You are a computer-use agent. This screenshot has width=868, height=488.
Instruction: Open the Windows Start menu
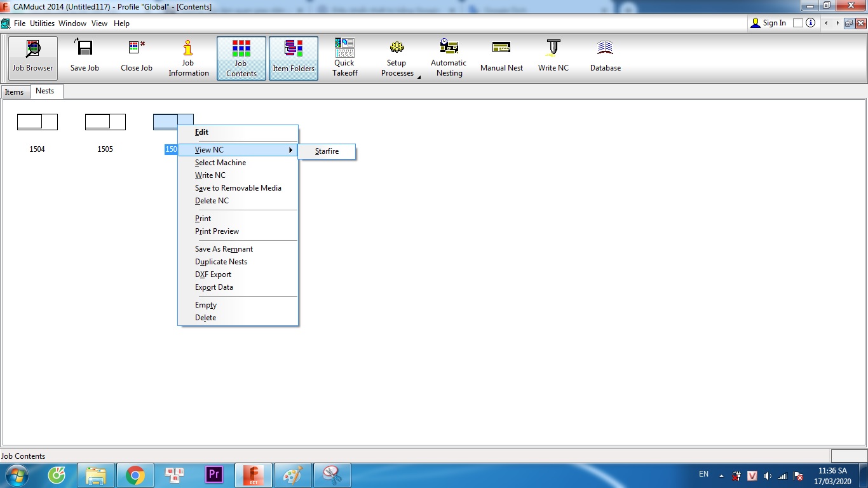16,475
